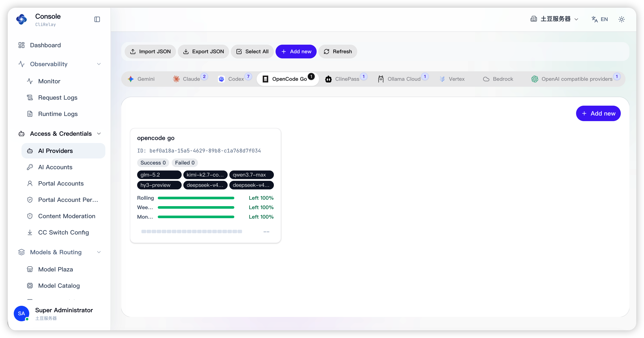Viewport: 644px width, 338px height.
Task: Toggle light/dark theme sun icon
Action: pos(621,19)
